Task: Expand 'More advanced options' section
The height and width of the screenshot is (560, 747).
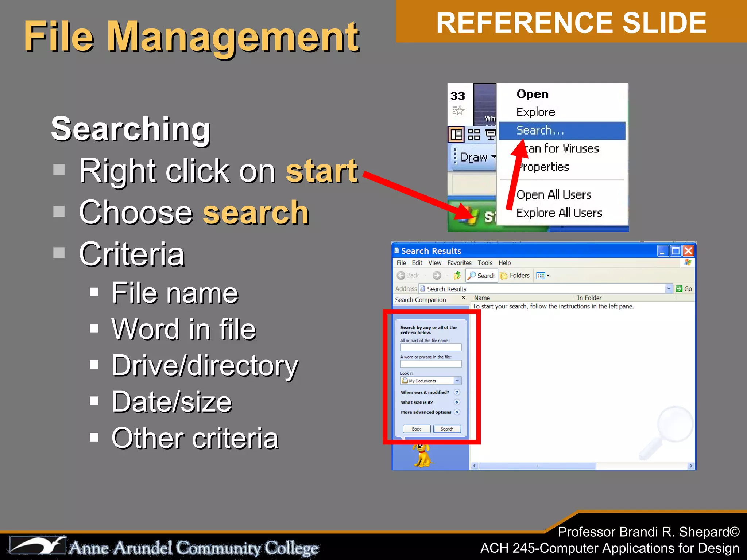Action: [457, 412]
